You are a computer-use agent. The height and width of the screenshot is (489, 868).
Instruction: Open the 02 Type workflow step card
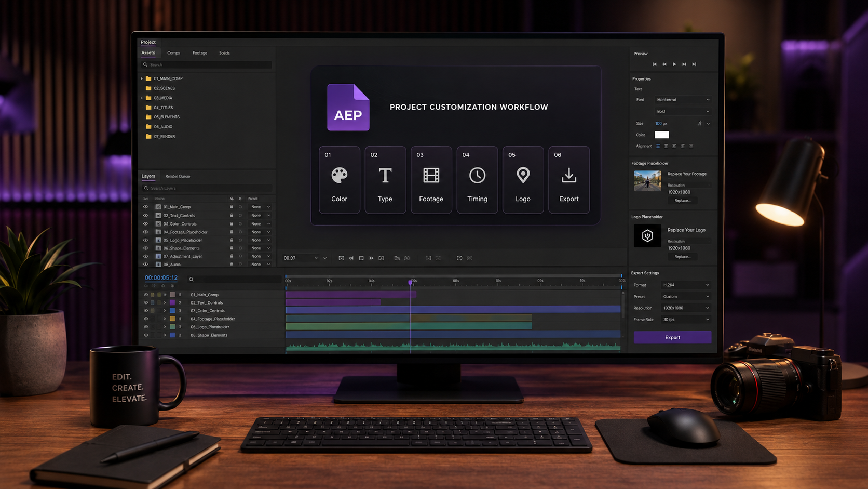point(385,180)
